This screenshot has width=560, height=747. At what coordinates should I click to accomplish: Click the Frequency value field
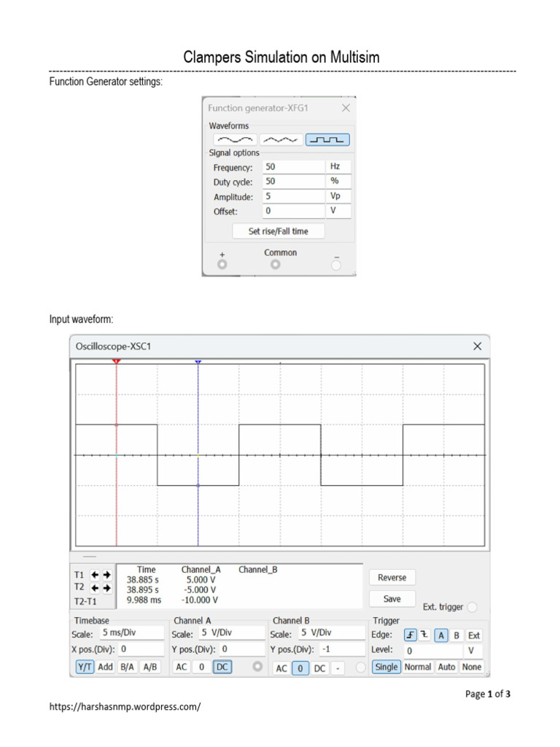tap(294, 166)
